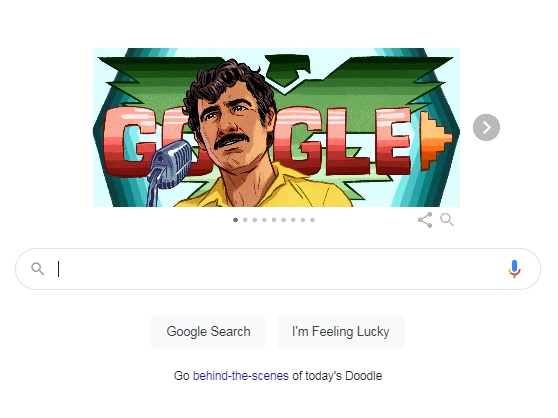
Task: Start voice search with the microphone icon
Action: tap(514, 269)
